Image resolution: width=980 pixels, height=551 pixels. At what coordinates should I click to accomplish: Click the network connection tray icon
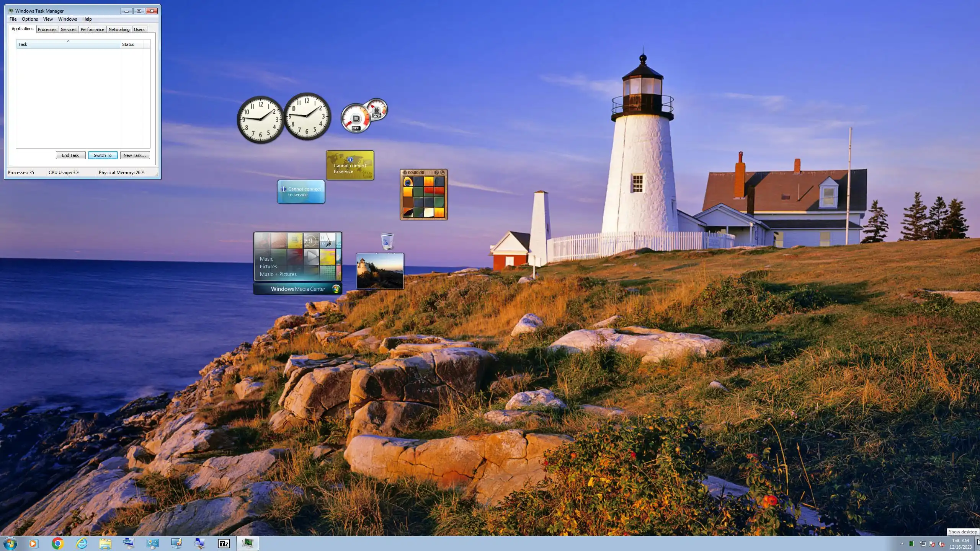pyautogui.click(x=923, y=544)
